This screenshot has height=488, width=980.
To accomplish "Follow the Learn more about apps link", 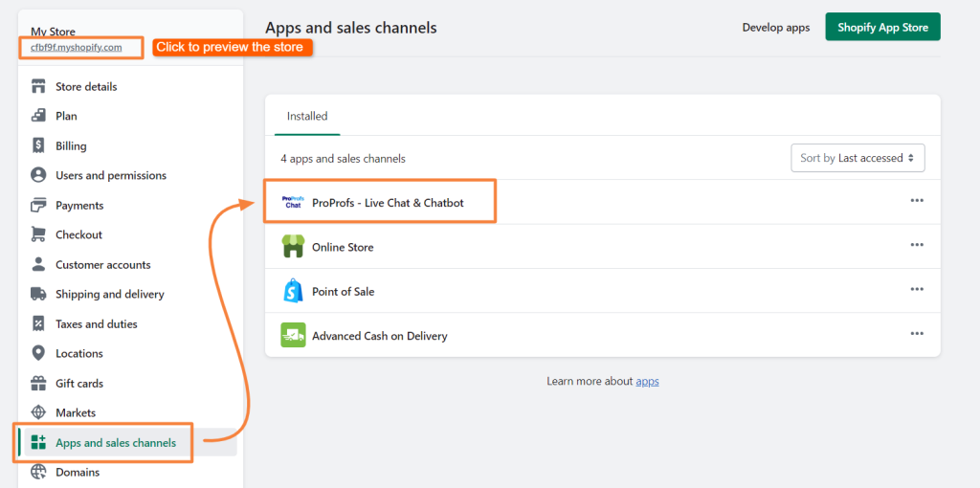I will click(x=647, y=381).
